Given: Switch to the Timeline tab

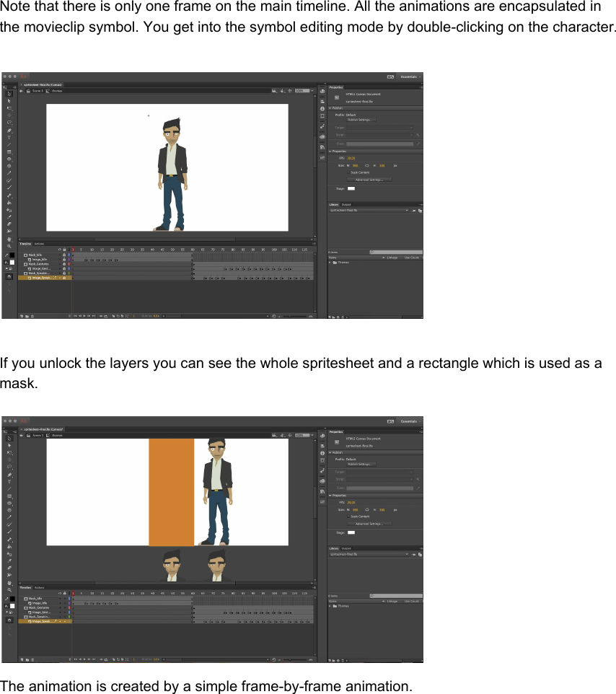Looking at the screenshot, I should [25, 244].
